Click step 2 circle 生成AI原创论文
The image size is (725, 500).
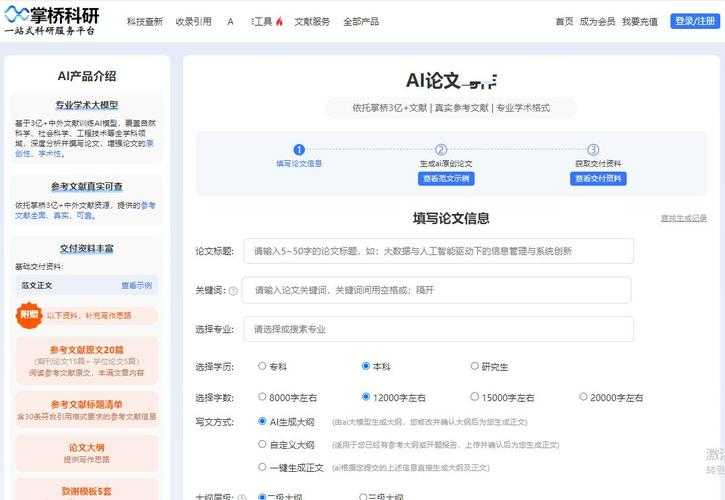click(441, 149)
